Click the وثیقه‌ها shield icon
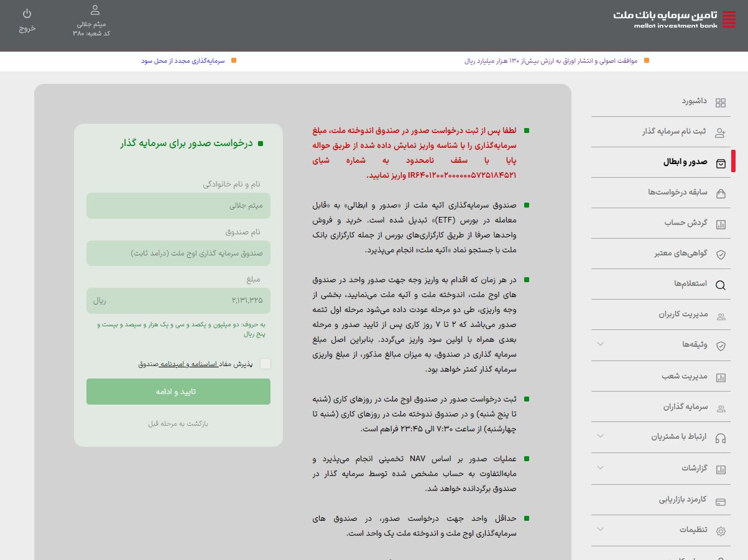This screenshot has height=560, width=748. point(721,346)
